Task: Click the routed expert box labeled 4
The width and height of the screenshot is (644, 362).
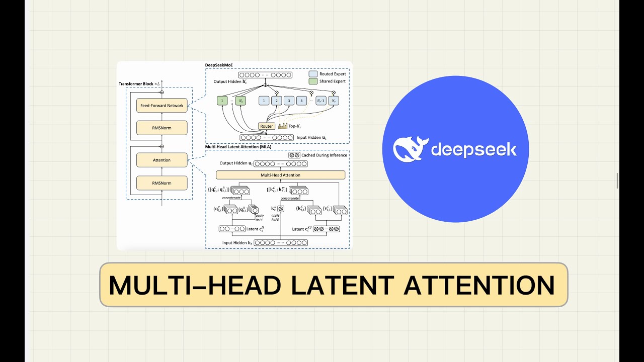Action: tap(301, 101)
